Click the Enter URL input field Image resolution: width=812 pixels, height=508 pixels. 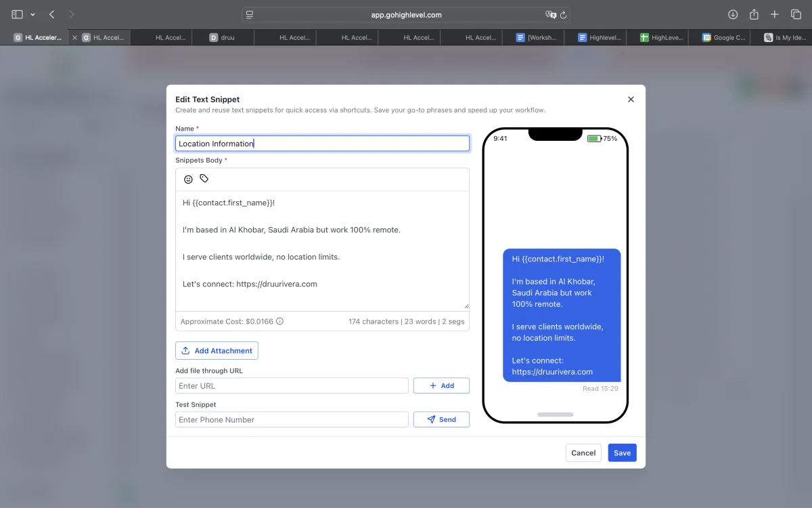(x=292, y=386)
